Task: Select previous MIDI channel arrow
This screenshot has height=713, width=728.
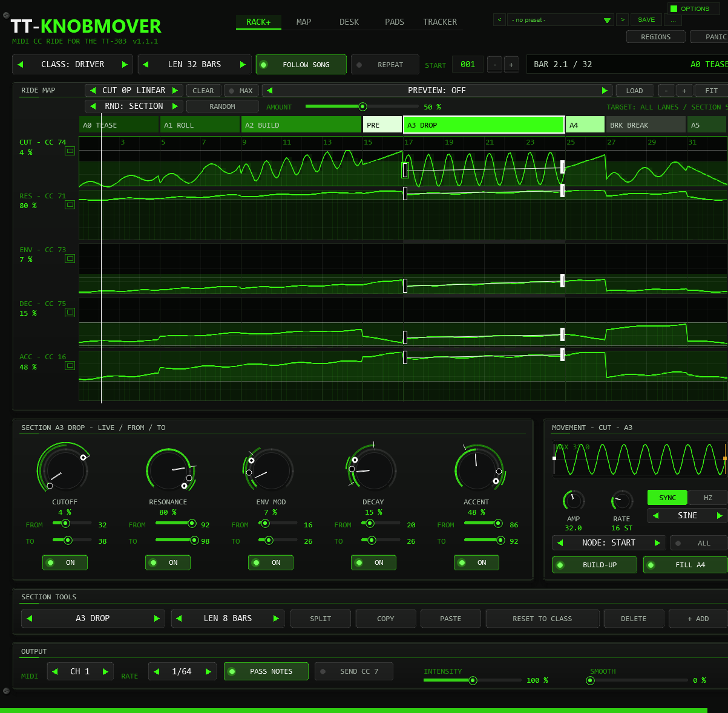Action: [55, 672]
